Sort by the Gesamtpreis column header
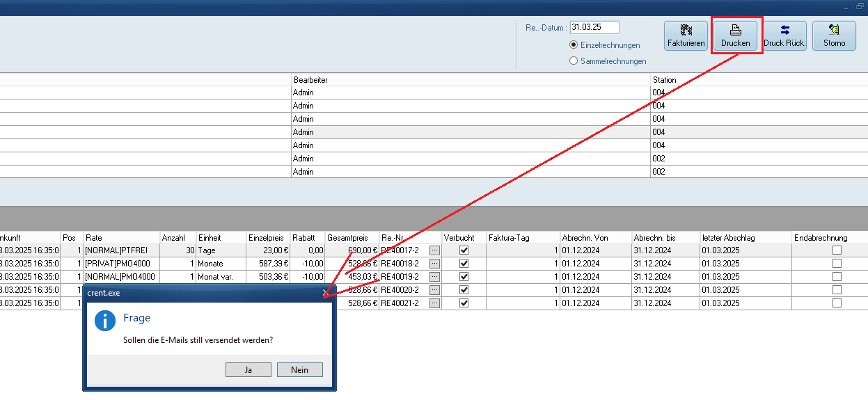 tap(352, 238)
